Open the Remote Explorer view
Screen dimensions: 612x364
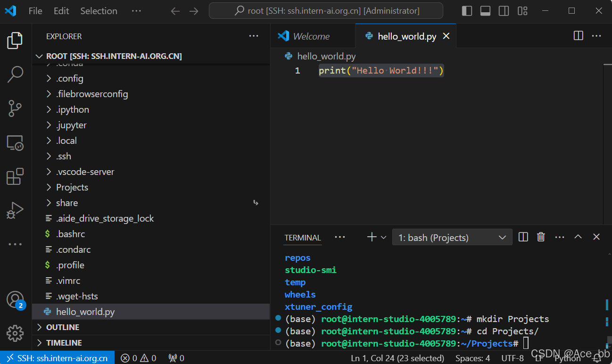pyautogui.click(x=15, y=143)
